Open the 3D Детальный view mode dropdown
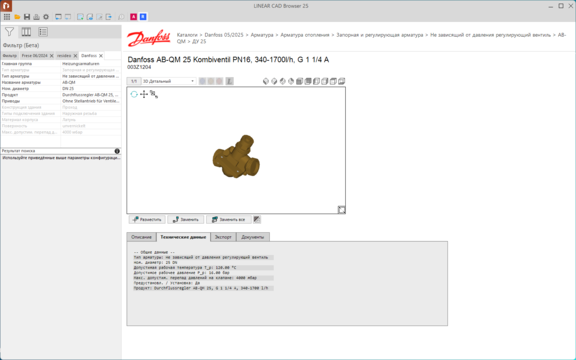This screenshot has width=576, height=360. [168, 81]
